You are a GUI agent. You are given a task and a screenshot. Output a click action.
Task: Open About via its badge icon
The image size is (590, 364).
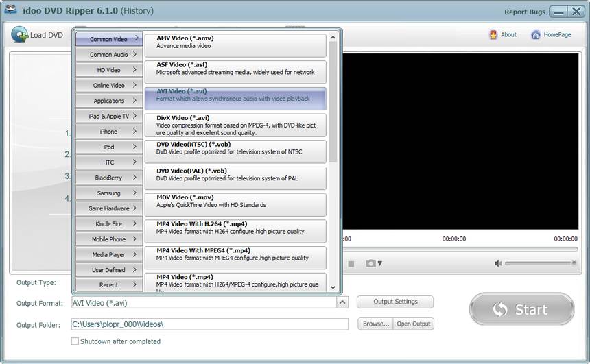(x=493, y=34)
